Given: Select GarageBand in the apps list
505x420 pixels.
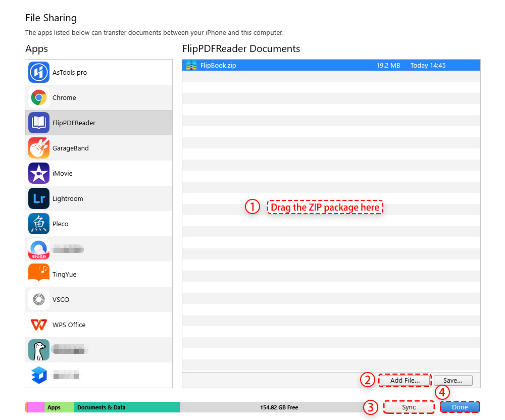Looking at the screenshot, I should click(98, 148).
